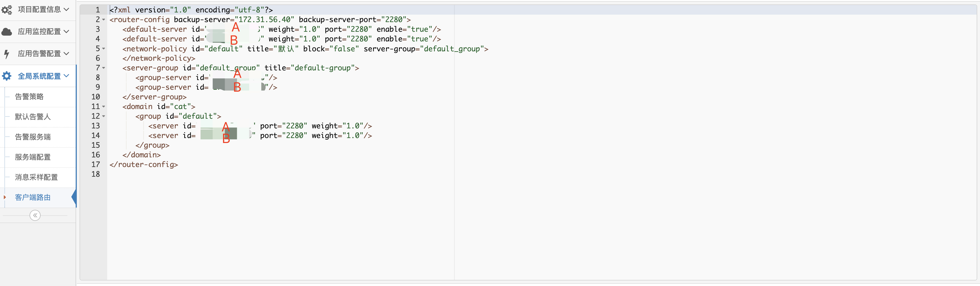The image size is (980, 286).
Task: Click the lightning bolt icon beside 应用告警配置
Action: 6,54
